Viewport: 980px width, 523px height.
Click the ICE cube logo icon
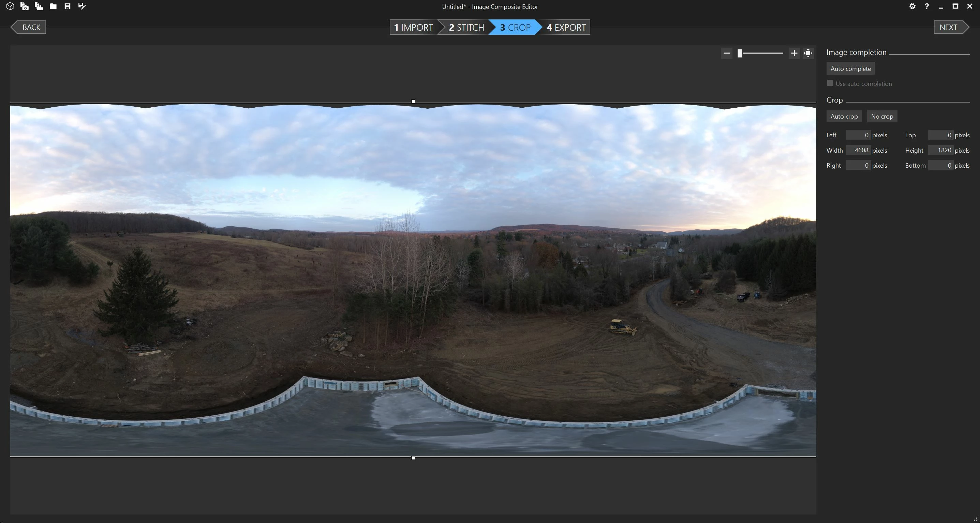[10, 6]
